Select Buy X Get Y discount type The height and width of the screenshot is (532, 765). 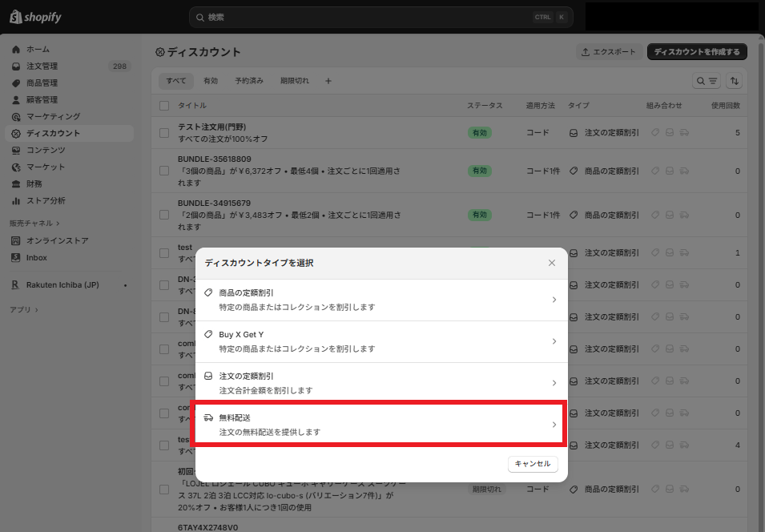381,341
